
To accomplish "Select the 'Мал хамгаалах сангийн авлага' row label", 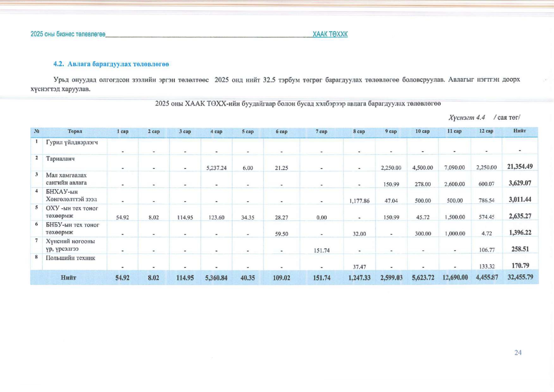I will pyautogui.click(x=66, y=179).
